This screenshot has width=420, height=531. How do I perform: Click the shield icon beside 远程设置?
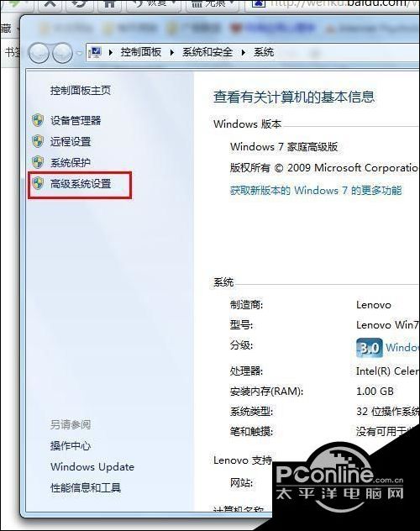(x=38, y=141)
